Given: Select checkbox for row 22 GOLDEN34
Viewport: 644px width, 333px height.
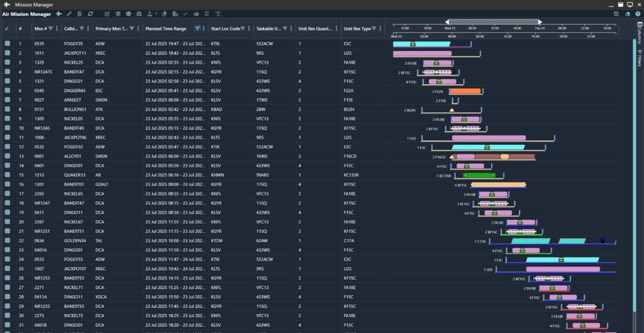Looking at the screenshot, I should point(8,240).
